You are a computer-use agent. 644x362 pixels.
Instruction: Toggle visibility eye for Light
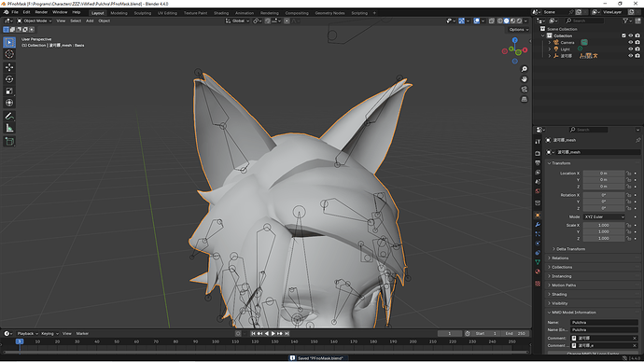(630, 49)
